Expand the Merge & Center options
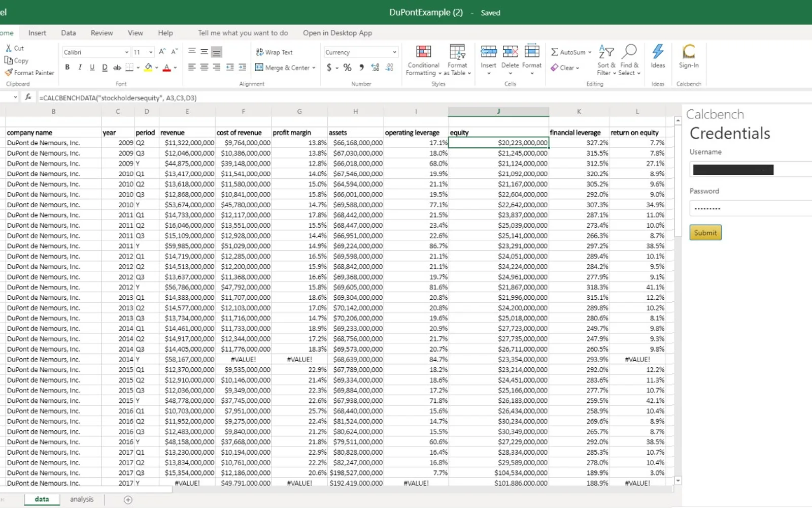 pos(314,68)
